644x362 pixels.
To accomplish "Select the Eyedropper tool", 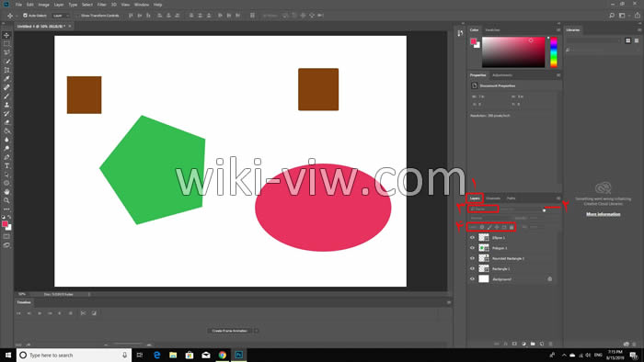I will click(6, 78).
